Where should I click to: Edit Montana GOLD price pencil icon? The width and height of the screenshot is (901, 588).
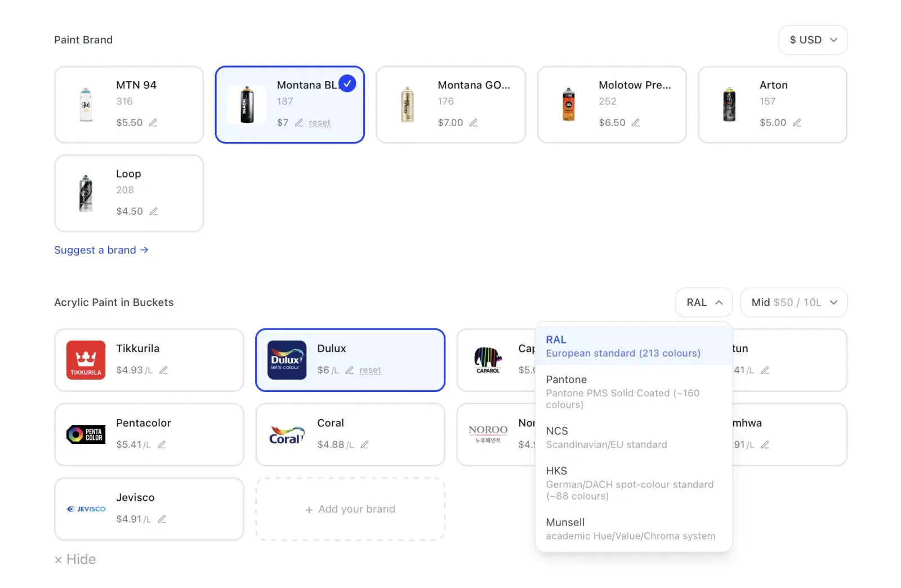474,123
